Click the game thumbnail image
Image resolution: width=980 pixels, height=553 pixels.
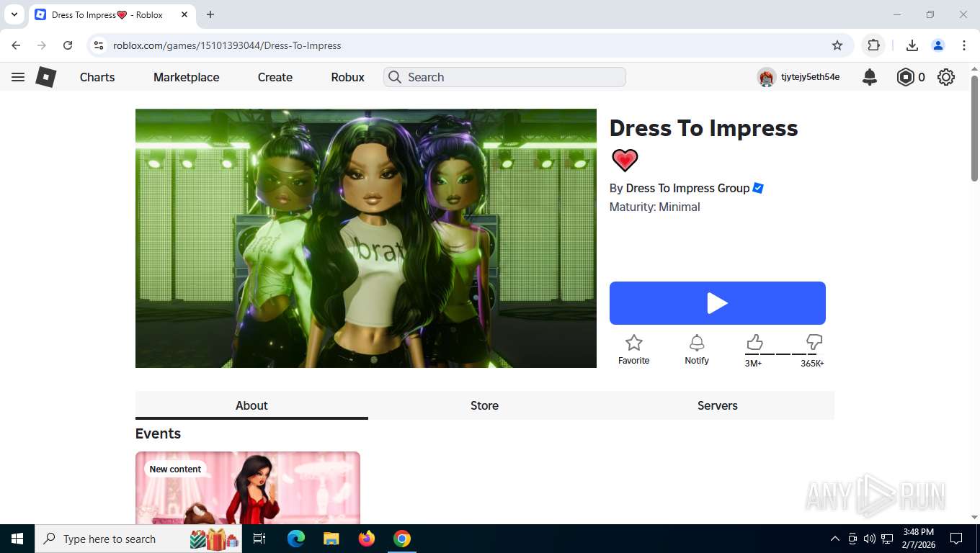366,238
